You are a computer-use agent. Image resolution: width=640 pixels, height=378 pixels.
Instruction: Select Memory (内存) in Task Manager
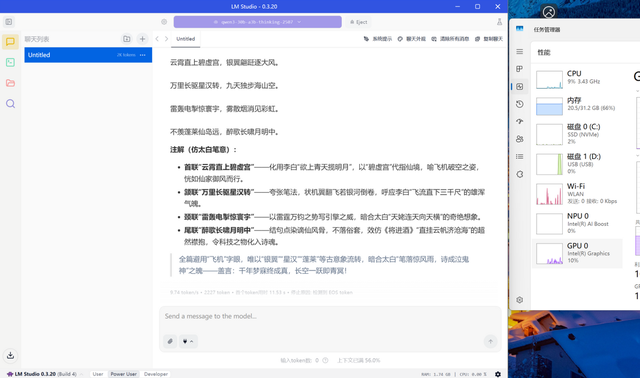[x=577, y=105]
